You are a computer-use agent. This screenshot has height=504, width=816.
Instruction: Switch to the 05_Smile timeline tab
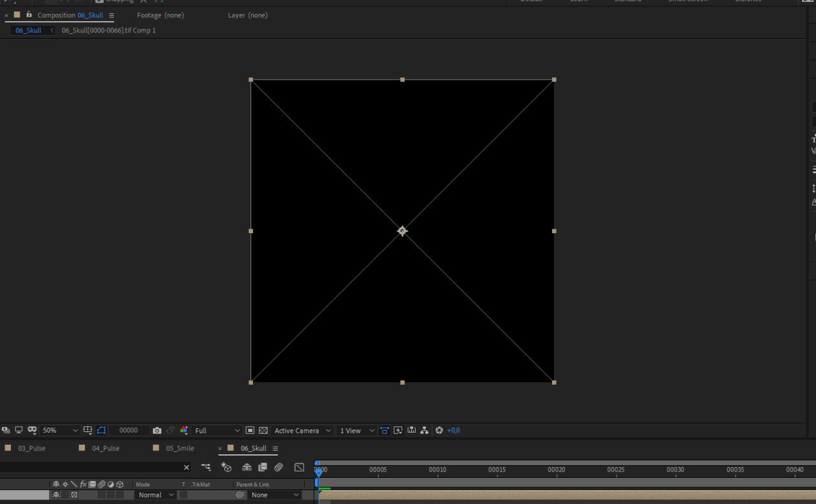click(180, 449)
